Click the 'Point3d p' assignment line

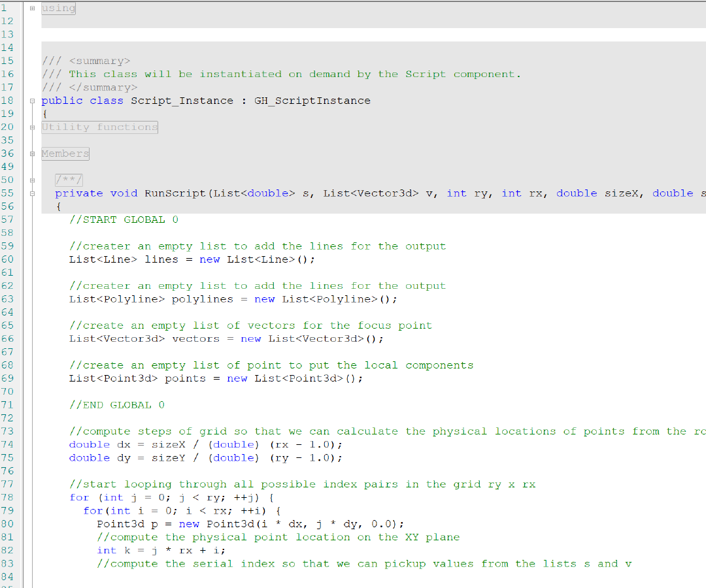(x=250, y=524)
